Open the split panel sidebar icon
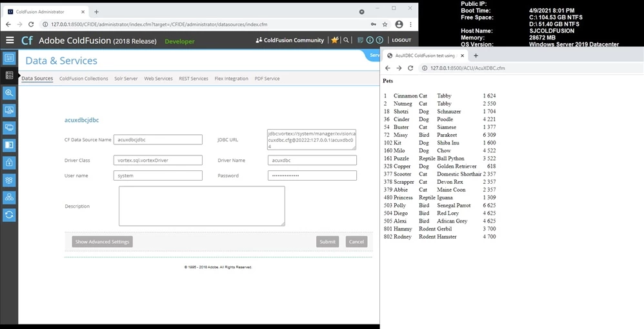 point(9,145)
